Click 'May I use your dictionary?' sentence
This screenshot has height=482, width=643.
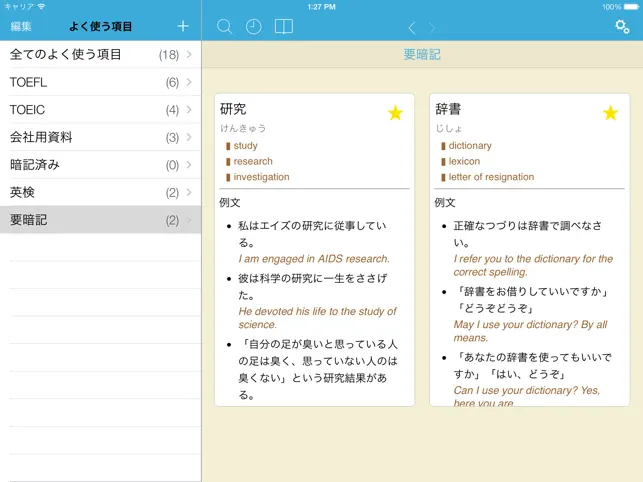pyautogui.click(x=530, y=331)
